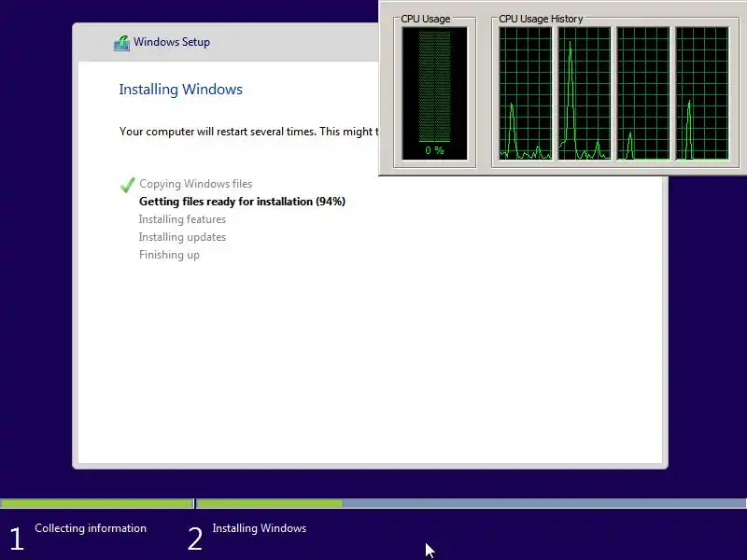Click the 'Installing updates' step
The height and width of the screenshot is (560, 747).
(182, 237)
